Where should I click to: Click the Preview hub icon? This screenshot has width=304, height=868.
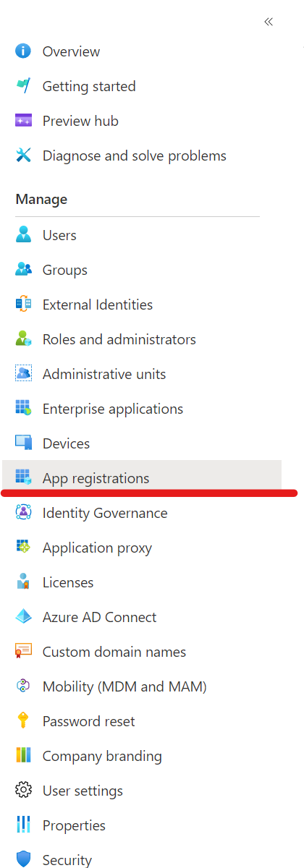click(x=23, y=121)
